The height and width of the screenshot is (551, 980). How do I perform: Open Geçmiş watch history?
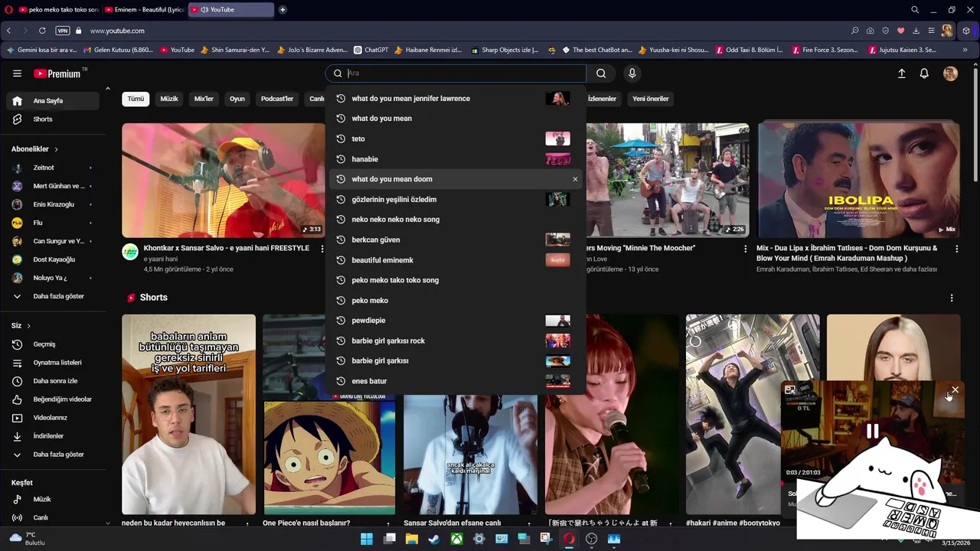click(53, 344)
